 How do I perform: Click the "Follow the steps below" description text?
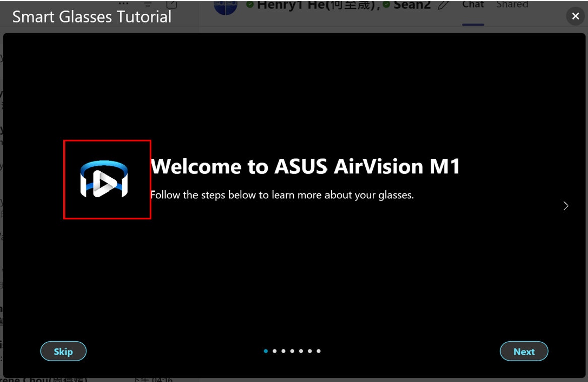point(282,195)
